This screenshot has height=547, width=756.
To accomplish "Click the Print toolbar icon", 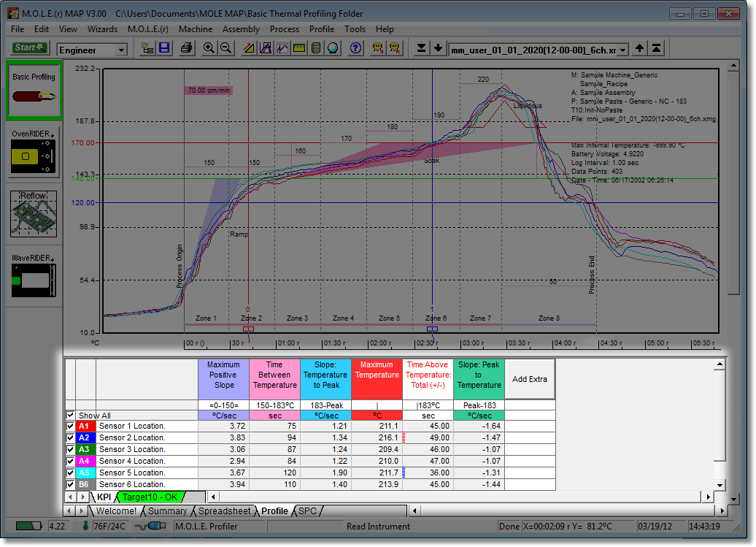I will 187,48.
